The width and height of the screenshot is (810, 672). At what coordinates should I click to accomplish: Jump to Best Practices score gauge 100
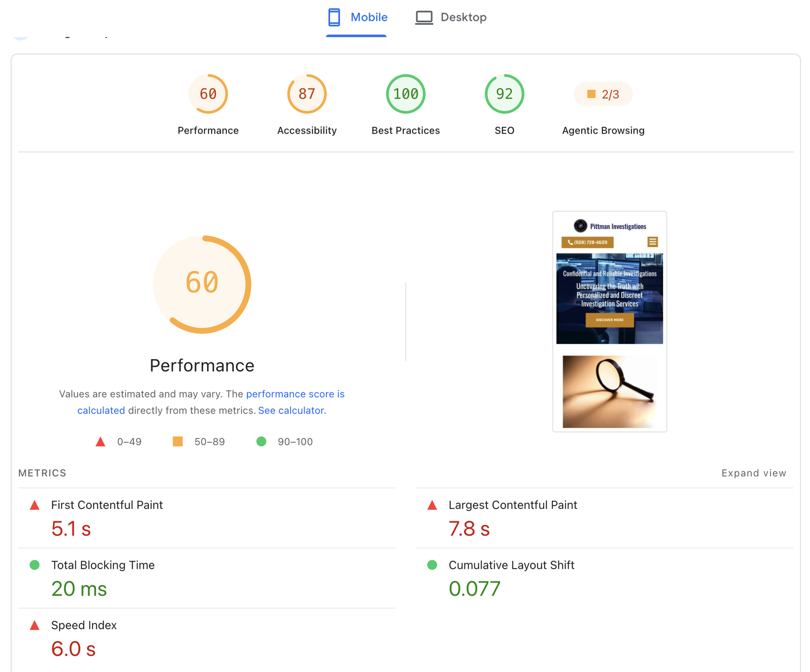[406, 94]
